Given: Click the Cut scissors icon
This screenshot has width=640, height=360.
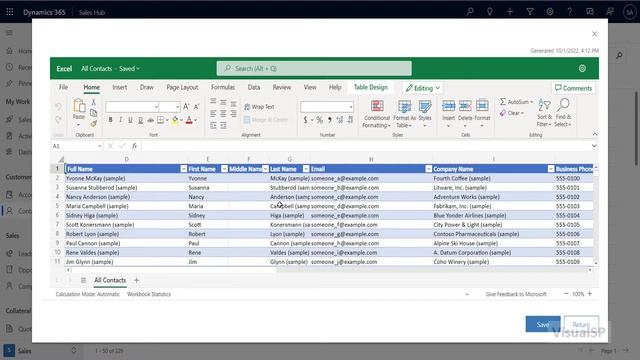Looking at the screenshot, I should click(93, 102).
